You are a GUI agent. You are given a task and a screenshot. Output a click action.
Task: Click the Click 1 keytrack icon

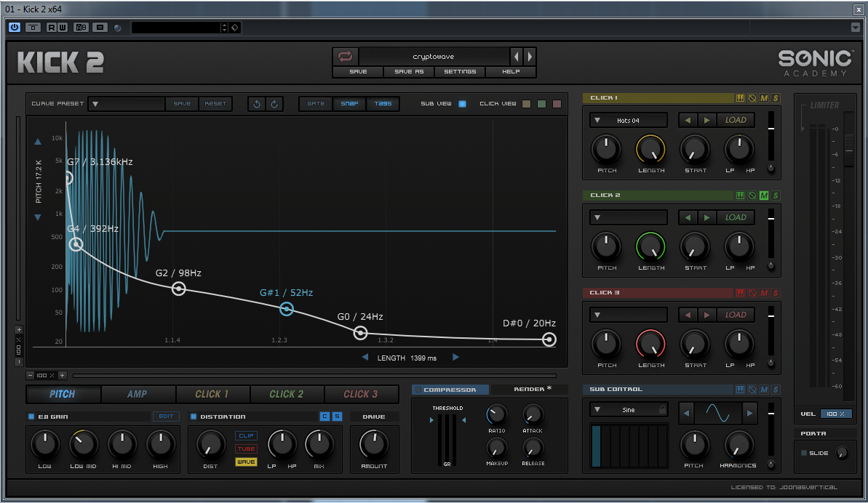[740, 98]
